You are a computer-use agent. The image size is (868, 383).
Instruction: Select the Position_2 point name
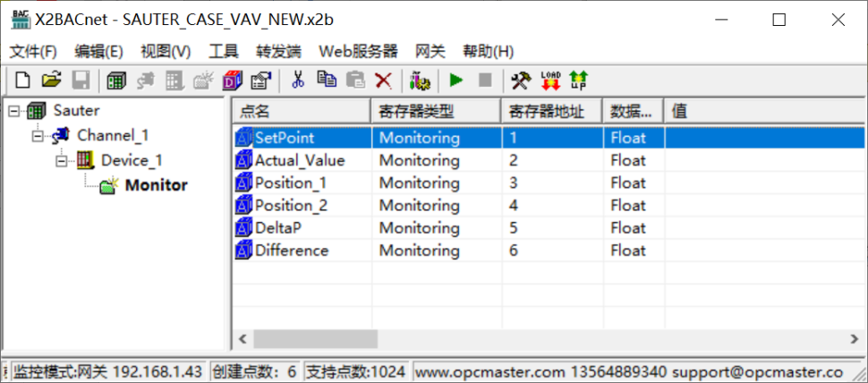[x=291, y=205]
